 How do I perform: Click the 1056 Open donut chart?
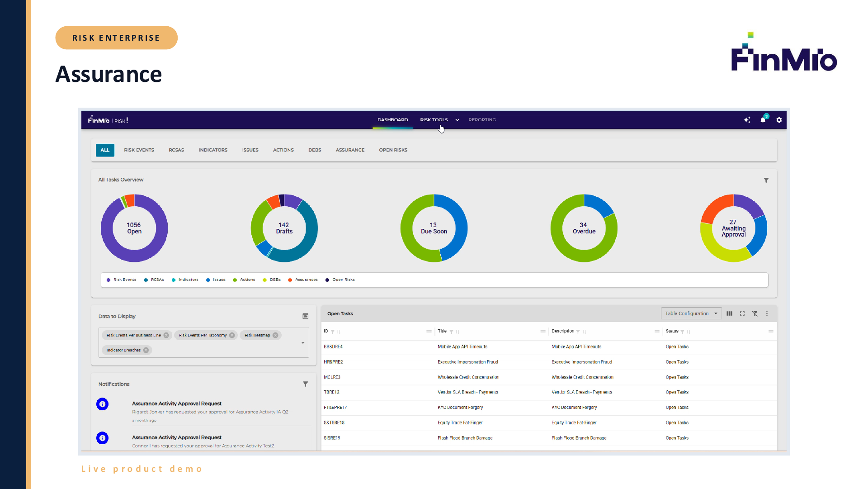134,228
